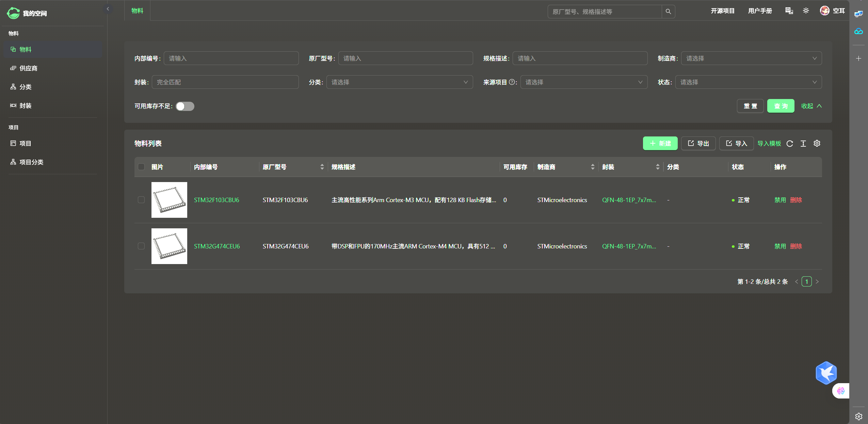The height and width of the screenshot is (424, 868).
Task: Open 分类 in the sidebar
Action: click(x=53, y=87)
